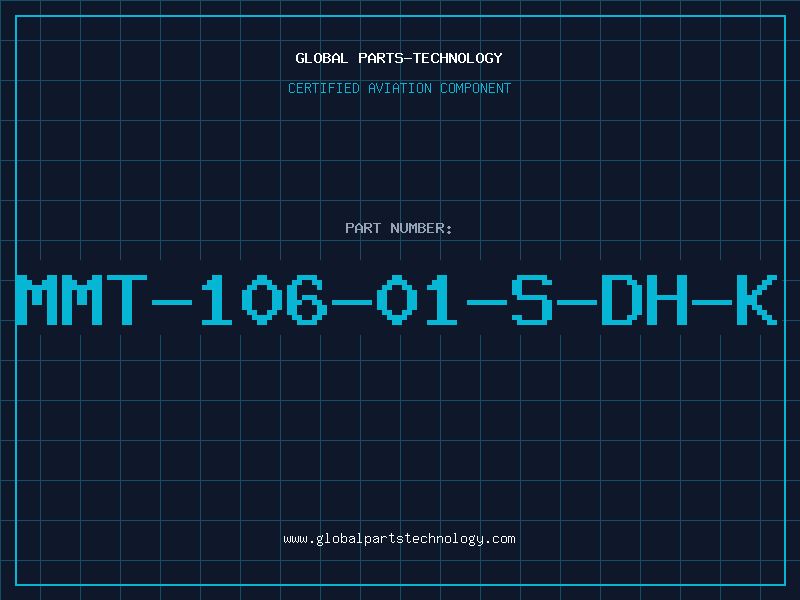Click the 106 segment of part number
800x600 pixels.
[264, 299]
